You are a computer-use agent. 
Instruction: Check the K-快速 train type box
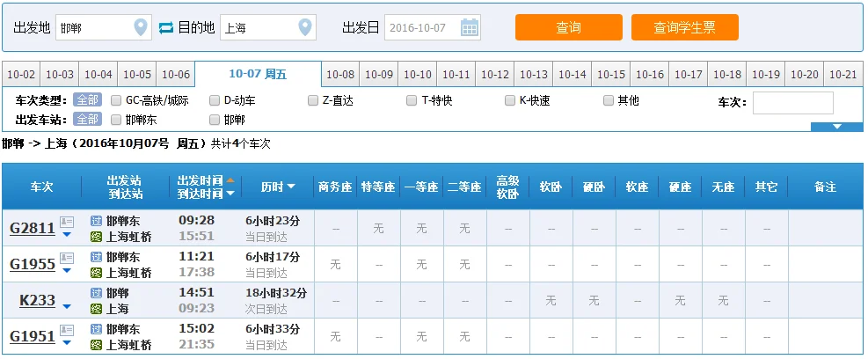click(510, 100)
